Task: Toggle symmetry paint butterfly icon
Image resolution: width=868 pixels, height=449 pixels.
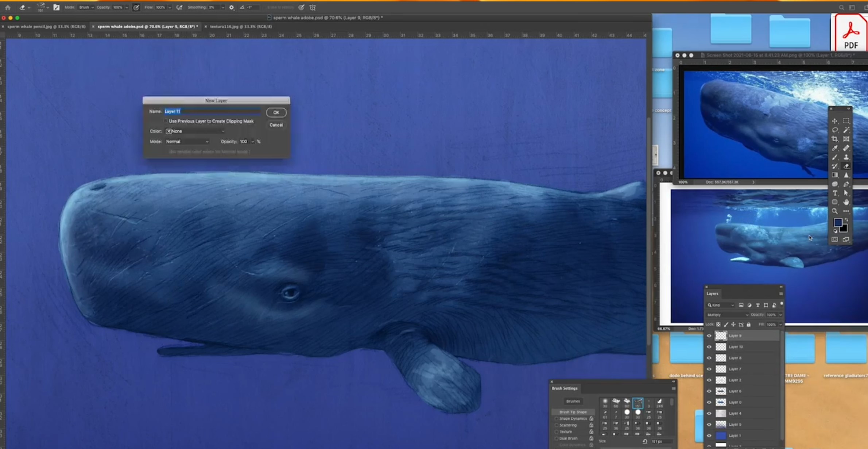Action: click(313, 7)
